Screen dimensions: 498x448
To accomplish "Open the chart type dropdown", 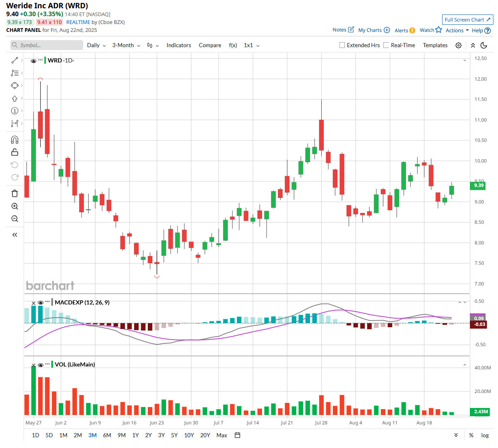I will pos(153,45).
